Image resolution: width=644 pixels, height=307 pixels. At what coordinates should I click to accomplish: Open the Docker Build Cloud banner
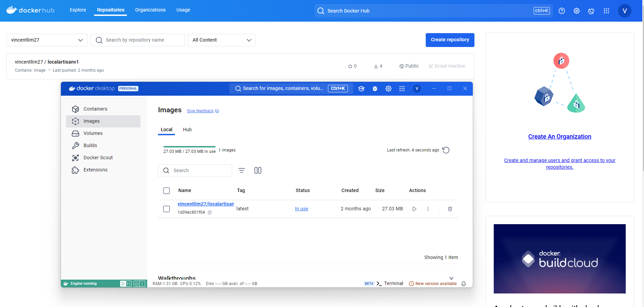[x=560, y=259]
